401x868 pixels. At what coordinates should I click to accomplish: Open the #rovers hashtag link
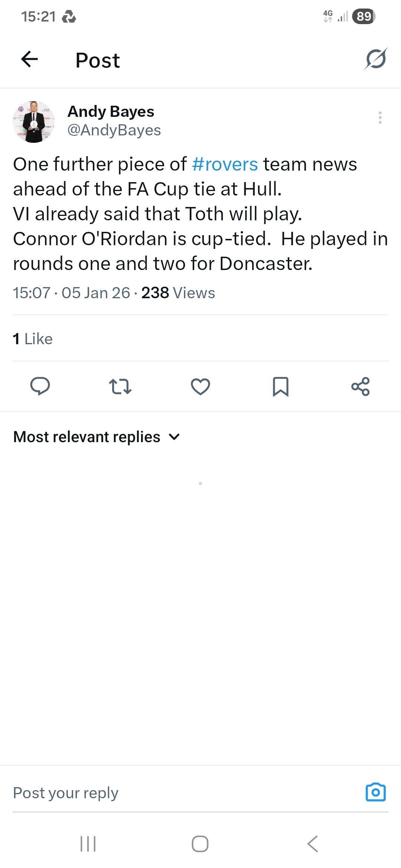pyautogui.click(x=225, y=164)
